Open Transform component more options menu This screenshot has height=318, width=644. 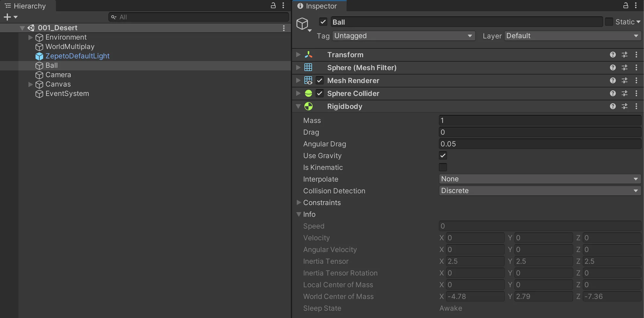click(636, 55)
